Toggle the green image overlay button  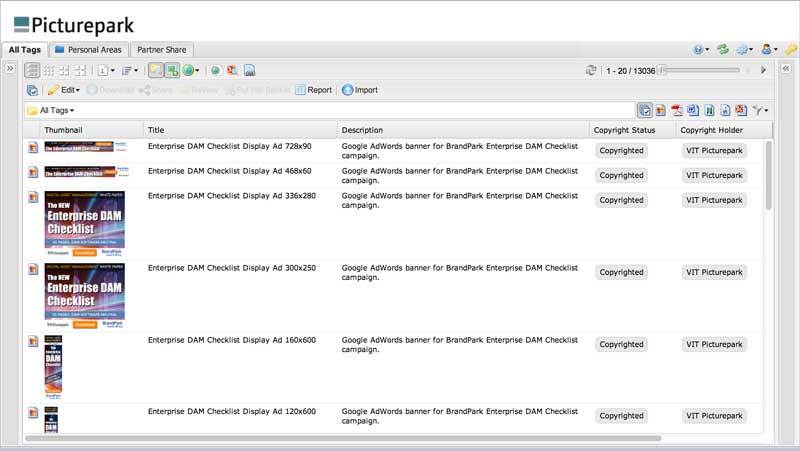tap(172, 70)
